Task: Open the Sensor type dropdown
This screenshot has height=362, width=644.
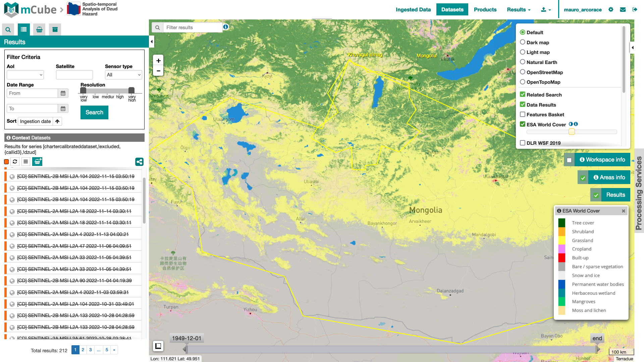Action: click(x=123, y=75)
